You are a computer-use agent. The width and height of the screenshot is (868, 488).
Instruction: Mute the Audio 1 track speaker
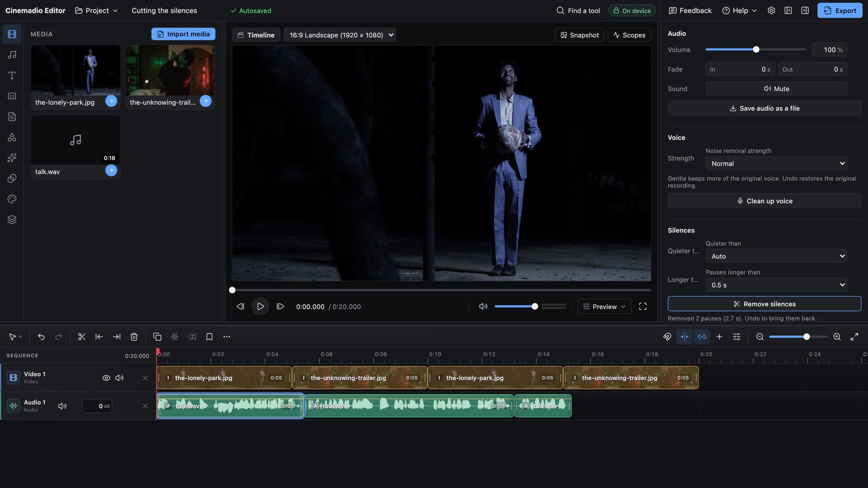(63, 406)
